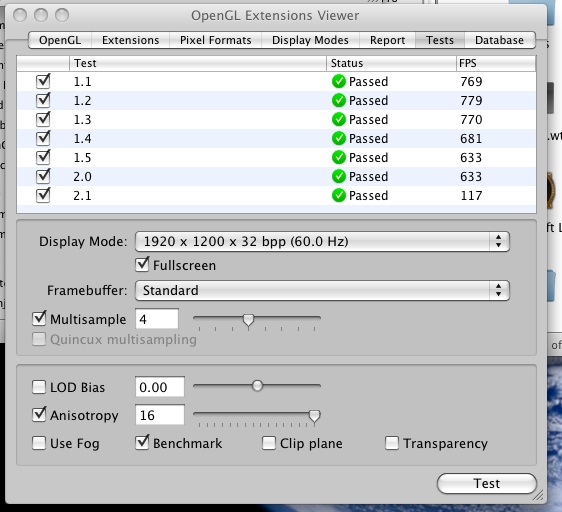
Task: Click the FPS value 779
Action: 471,101
